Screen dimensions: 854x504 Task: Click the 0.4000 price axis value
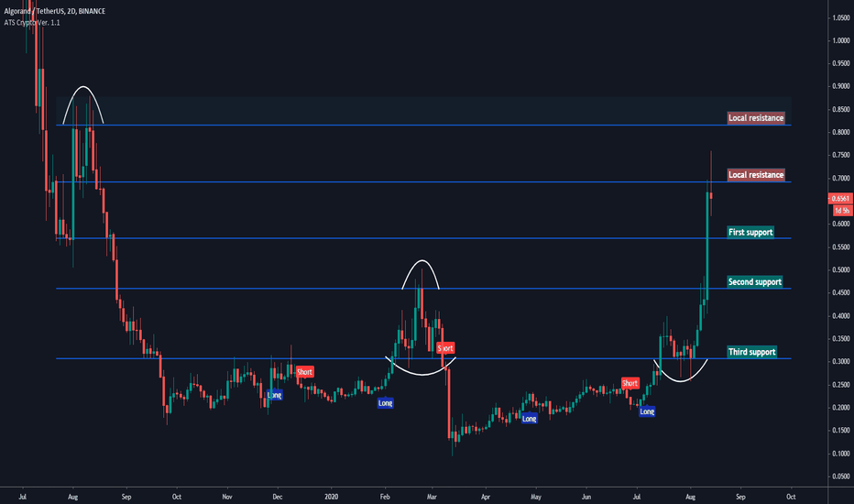841,316
